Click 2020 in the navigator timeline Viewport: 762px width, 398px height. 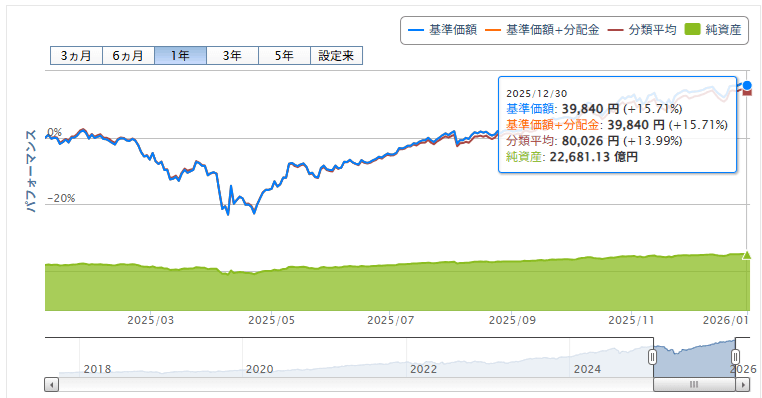260,369
